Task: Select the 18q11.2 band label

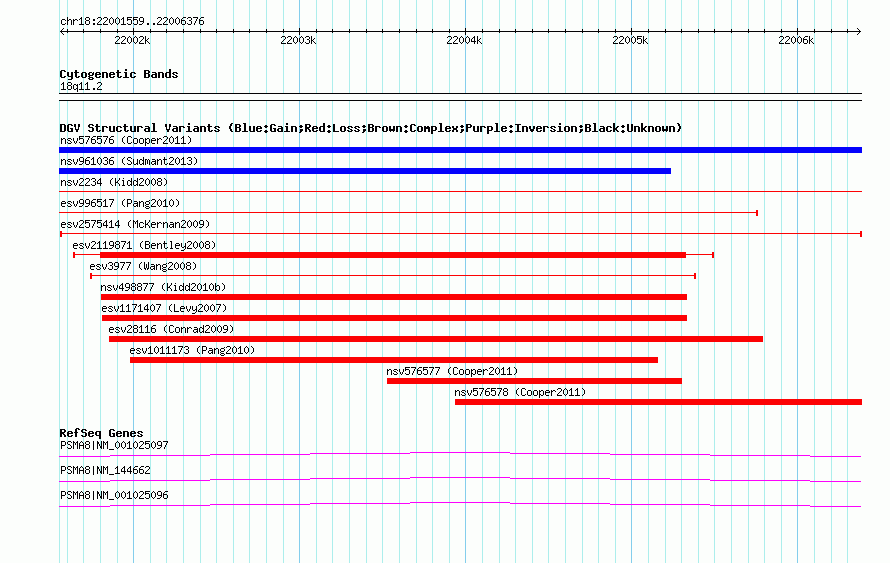Action: point(81,86)
